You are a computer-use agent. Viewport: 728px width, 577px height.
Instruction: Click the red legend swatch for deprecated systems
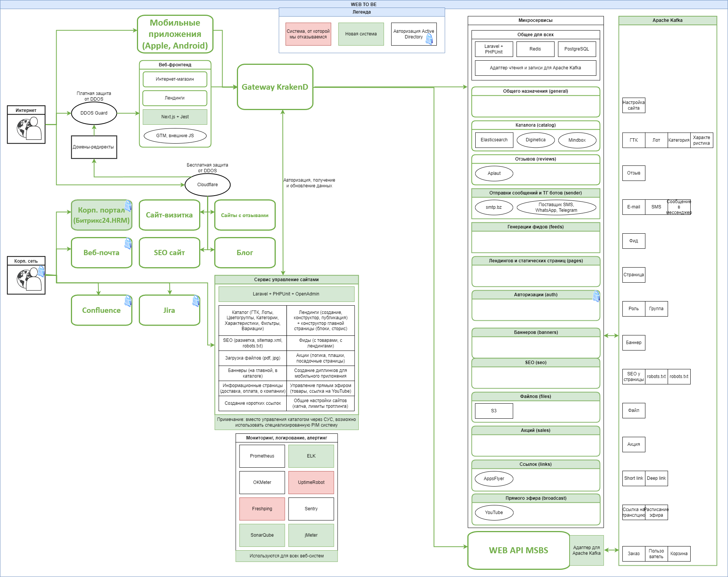[x=308, y=34]
